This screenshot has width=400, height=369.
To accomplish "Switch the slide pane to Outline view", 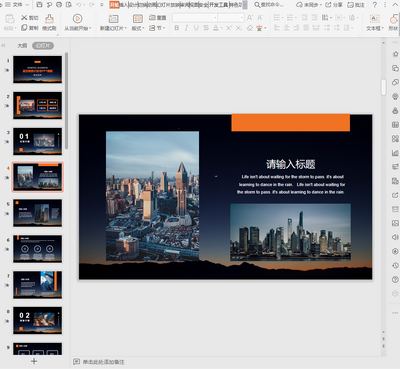I will click(x=22, y=46).
